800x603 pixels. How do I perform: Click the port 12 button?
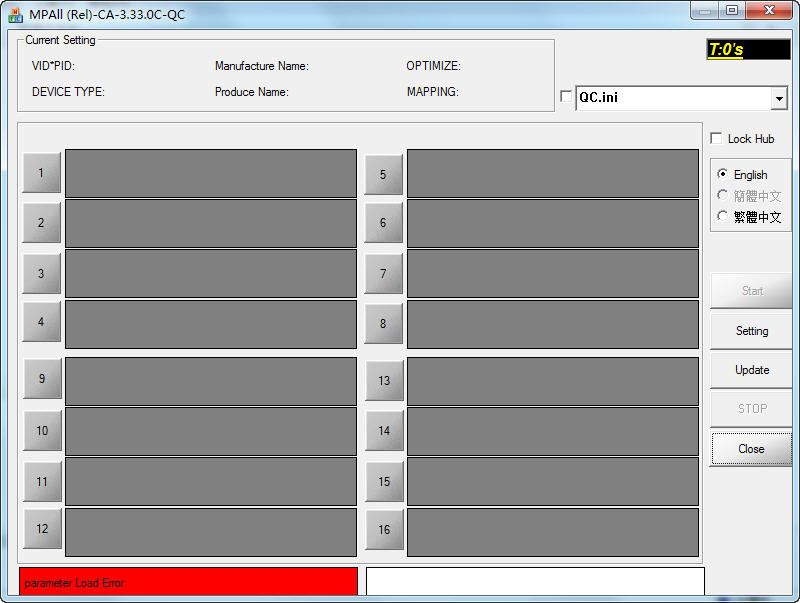point(42,529)
